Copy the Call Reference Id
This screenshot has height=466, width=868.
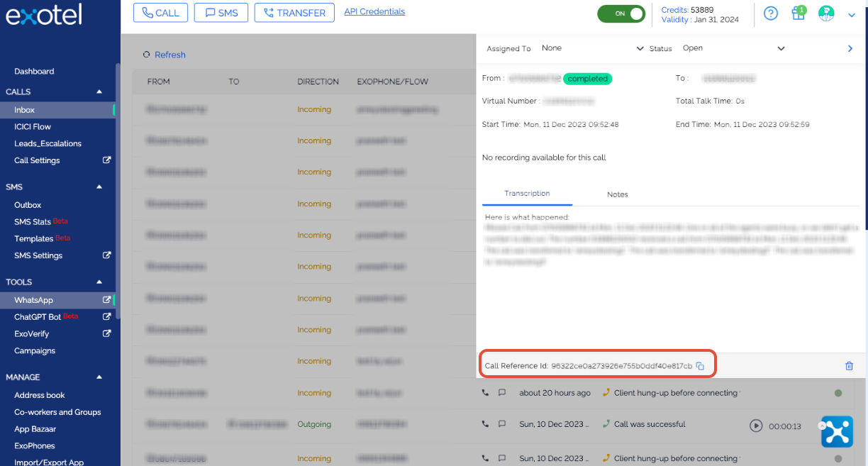[699, 366]
